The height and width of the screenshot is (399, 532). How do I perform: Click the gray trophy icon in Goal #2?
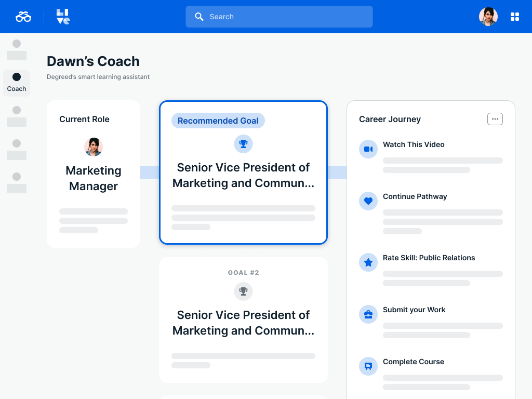(243, 291)
